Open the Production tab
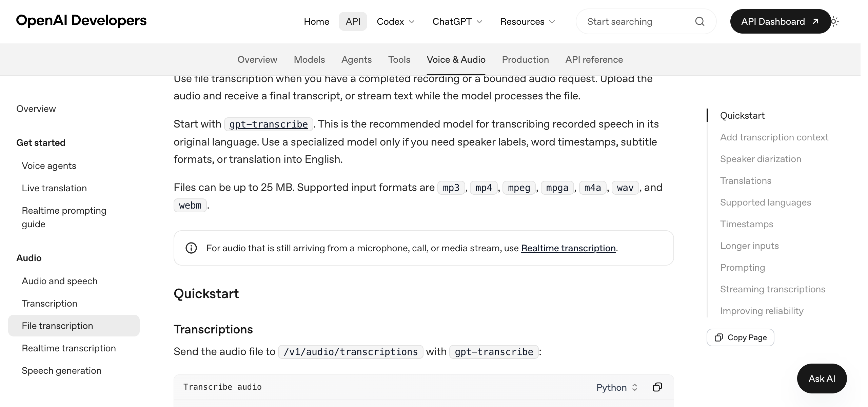Image resolution: width=868 pixels, height=407 pixels. 525,59
